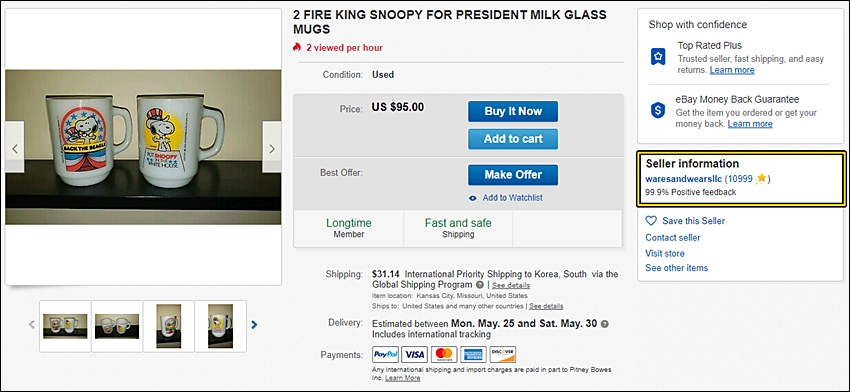Show next main product image
The image size is (850, 392).
click(272, 149)
